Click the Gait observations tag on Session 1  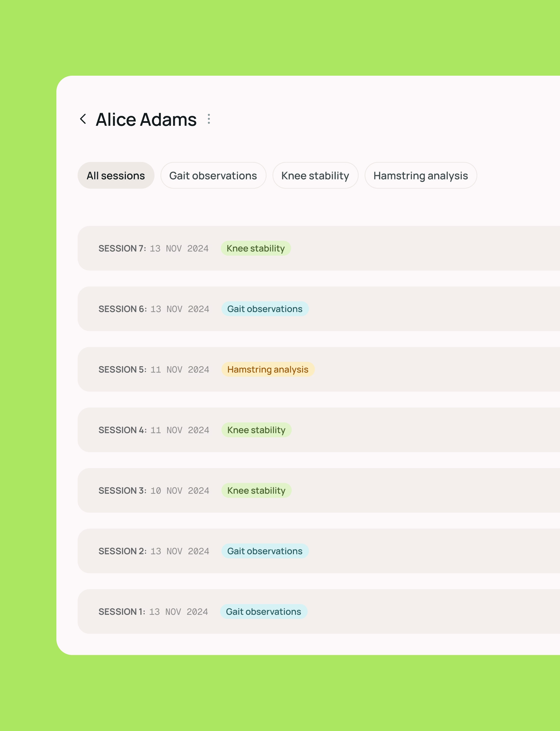(263, 611)
